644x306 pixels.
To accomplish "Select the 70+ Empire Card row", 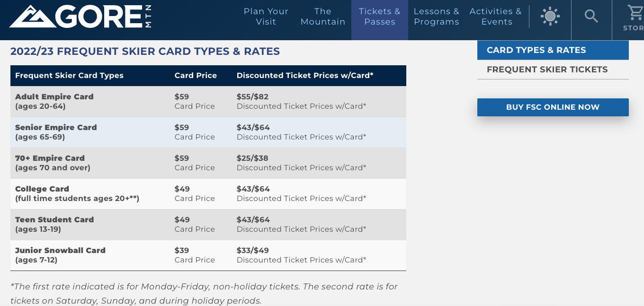I will pyautogui.click(x=53, y=163).
